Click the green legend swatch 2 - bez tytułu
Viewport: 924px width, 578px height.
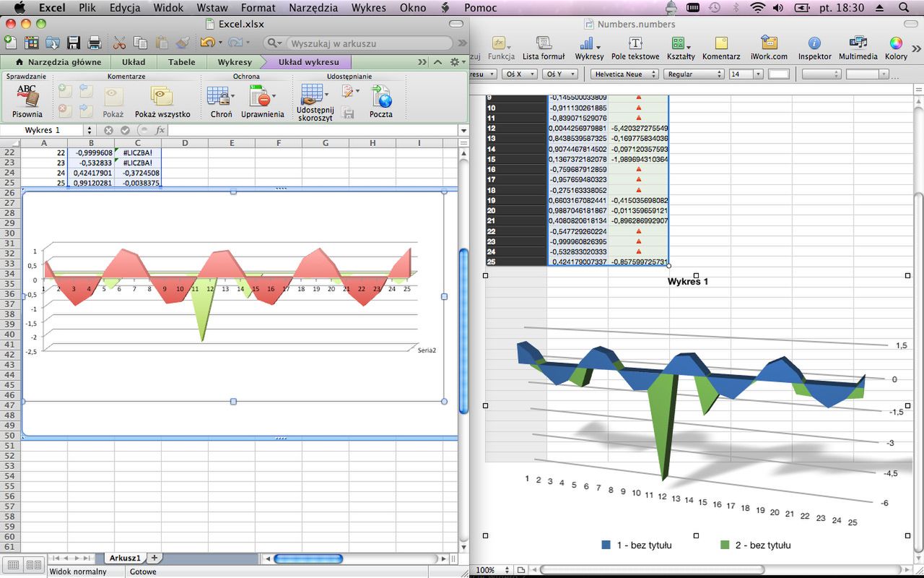click(725, 545)
